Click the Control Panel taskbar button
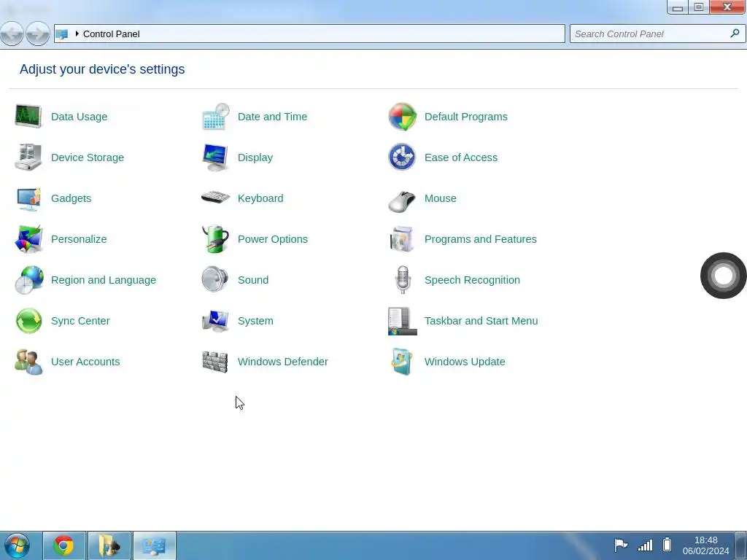The width and height of the screenshot is (747, 560). 155,545
